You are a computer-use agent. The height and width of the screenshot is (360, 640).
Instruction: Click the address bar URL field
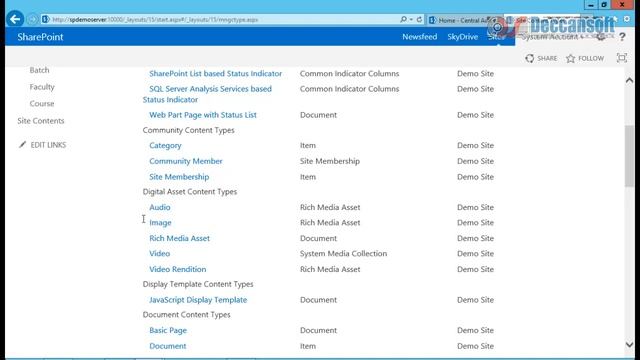click(x=220, y=19)
